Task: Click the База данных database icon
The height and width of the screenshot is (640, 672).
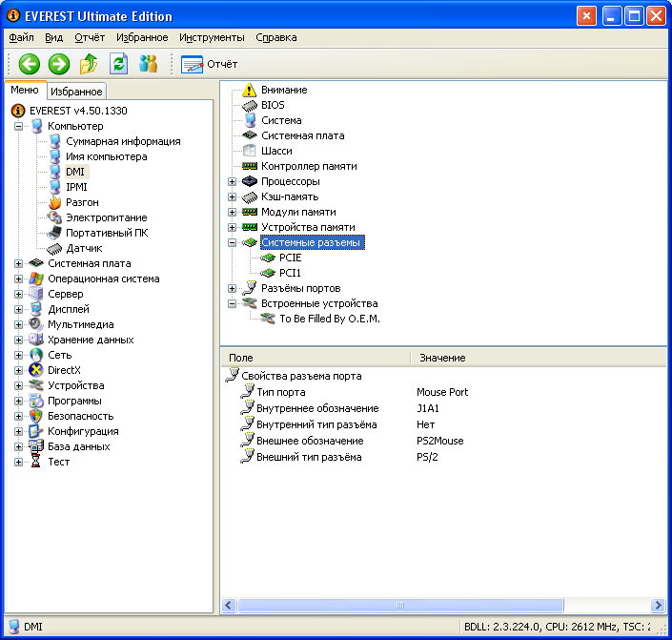Action: tap(36, 446)
